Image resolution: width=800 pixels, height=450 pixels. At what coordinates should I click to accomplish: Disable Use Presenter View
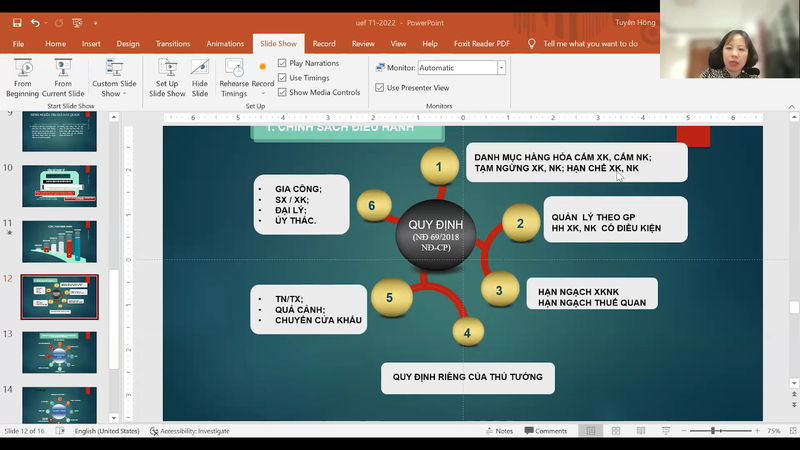tap(380, 88)
